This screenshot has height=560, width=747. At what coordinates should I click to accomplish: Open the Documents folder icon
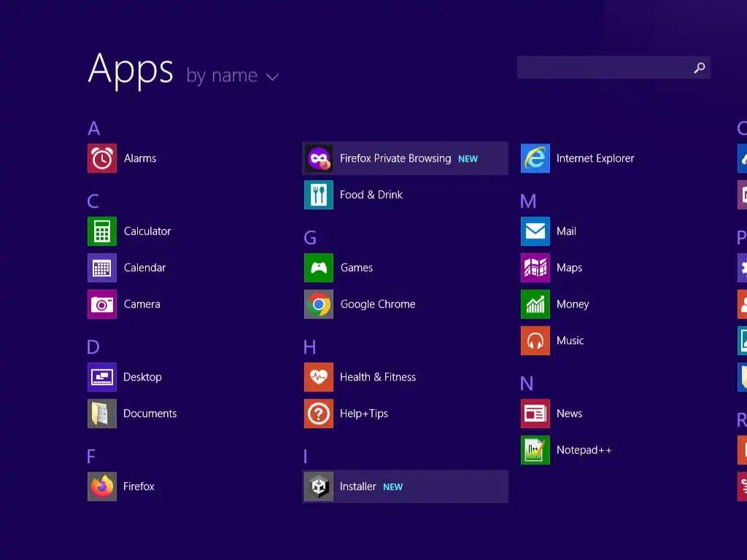pyautogui.click(x=102, y=413)
